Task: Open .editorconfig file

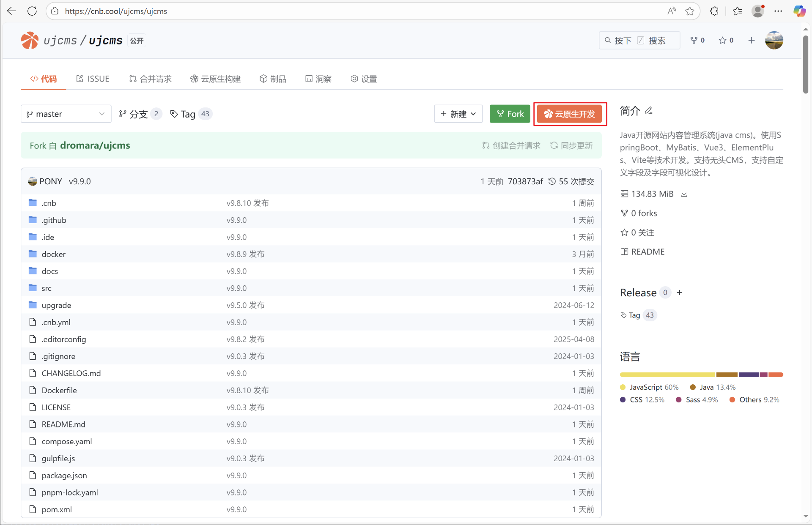Action: point(63,339)
